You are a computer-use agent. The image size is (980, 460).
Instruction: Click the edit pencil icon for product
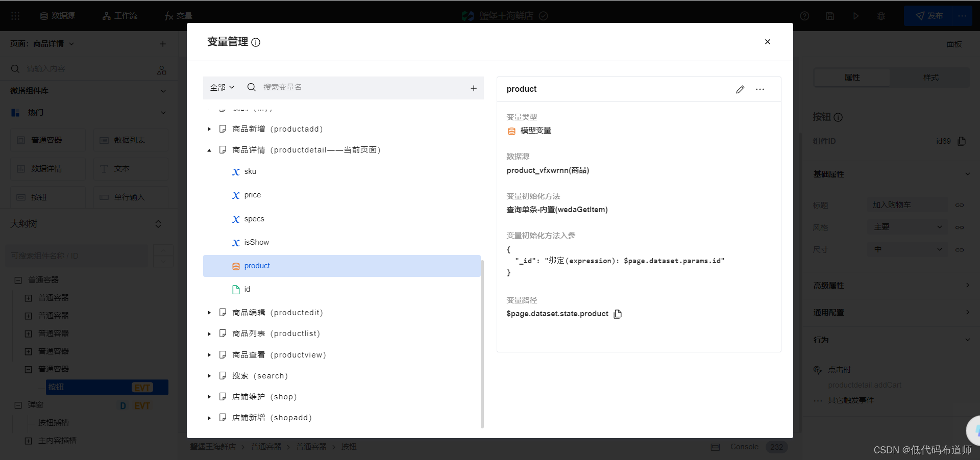click(x=740, y=89)
